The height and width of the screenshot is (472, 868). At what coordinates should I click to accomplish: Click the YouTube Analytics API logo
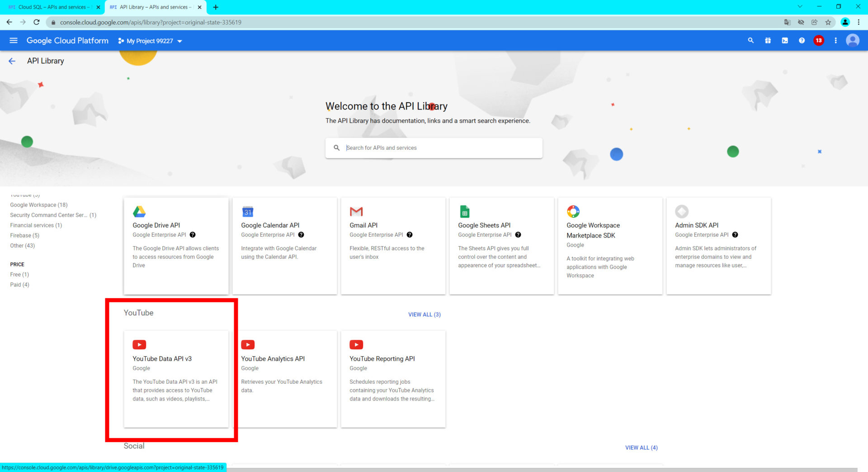pyautogui.click(x=248, y=345)
